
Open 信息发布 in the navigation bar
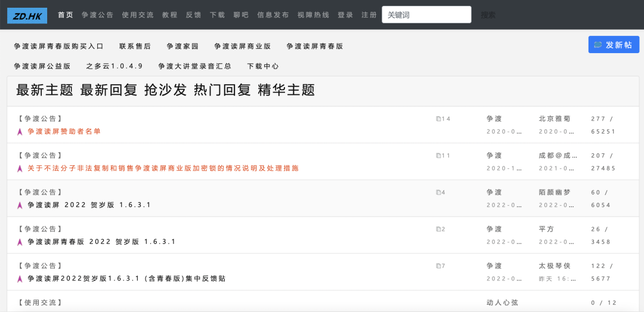273,15
